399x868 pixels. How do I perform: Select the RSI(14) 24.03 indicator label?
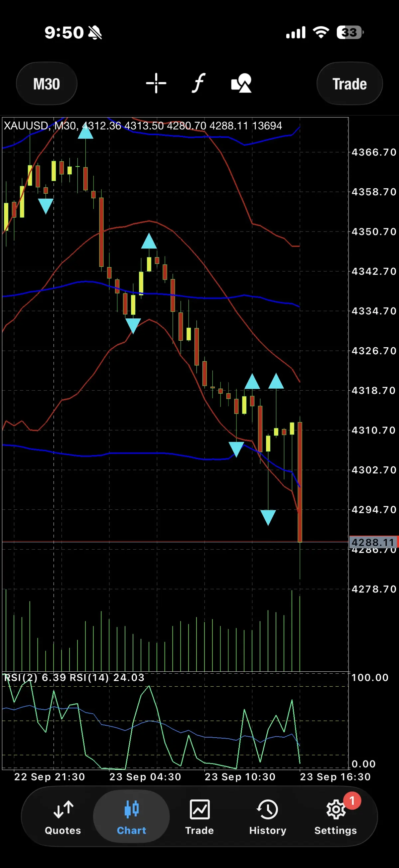click(x=107, y=678)
